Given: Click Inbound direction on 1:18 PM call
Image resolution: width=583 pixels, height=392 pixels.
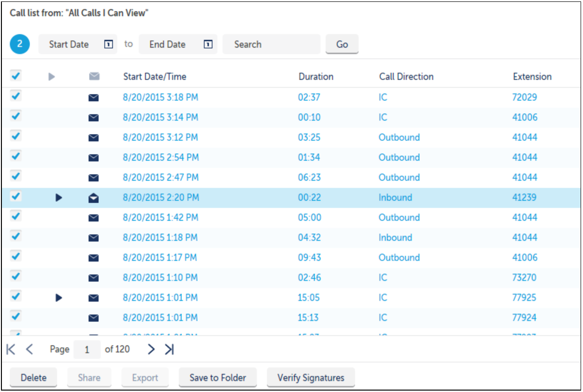Looking at the screenshot, I should click(x=395, y=237).
